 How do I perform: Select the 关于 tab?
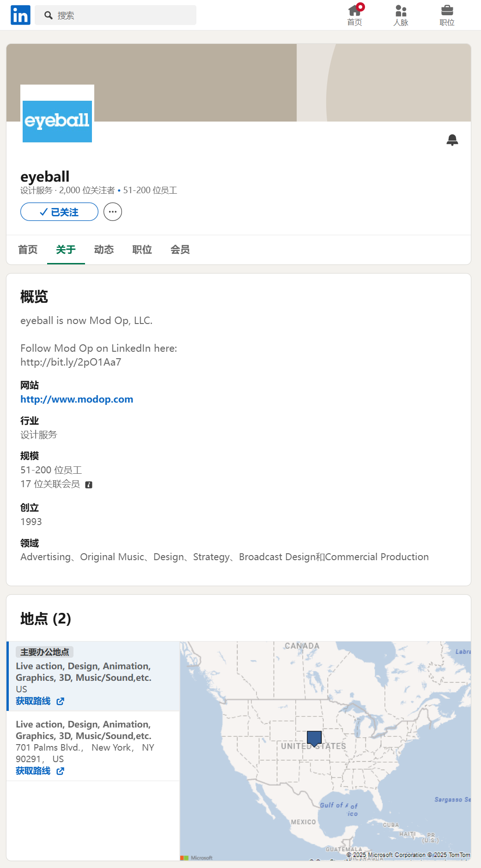click(66, 250)
